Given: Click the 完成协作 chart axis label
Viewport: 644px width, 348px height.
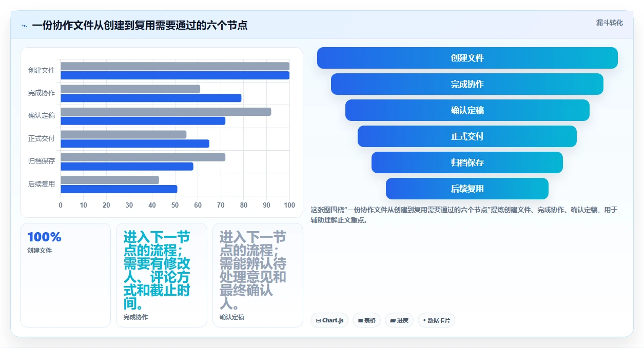Looking at the screenshot, I should point(42,93).
